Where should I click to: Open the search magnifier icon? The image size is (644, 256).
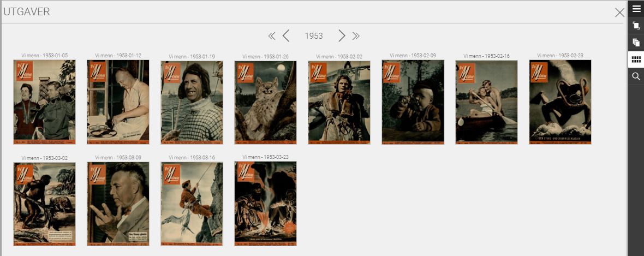point(636,76)
